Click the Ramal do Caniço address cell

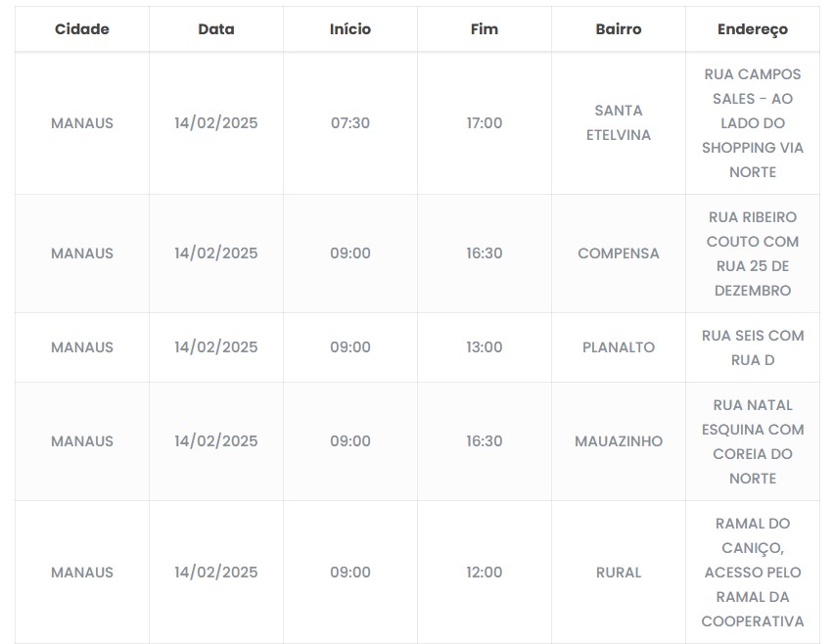click(x=753, y=573)
